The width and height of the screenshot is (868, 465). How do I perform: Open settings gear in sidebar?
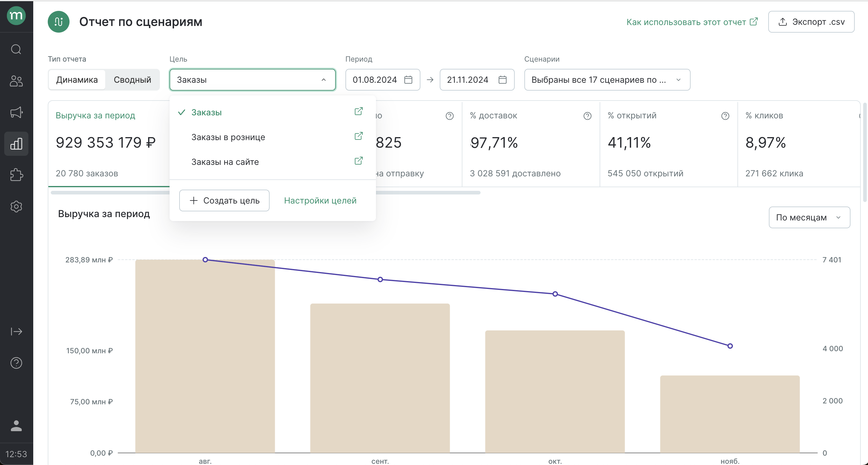pos(16,207)
